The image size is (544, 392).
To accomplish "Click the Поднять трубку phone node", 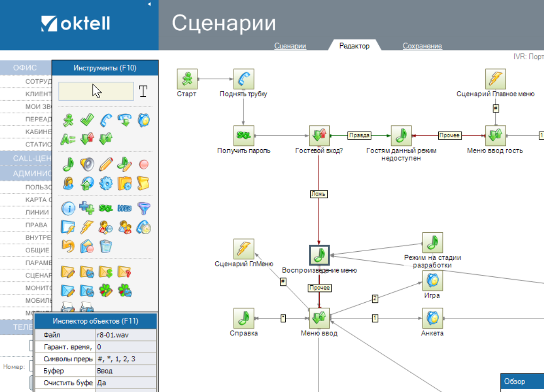I will coord(244,79).
